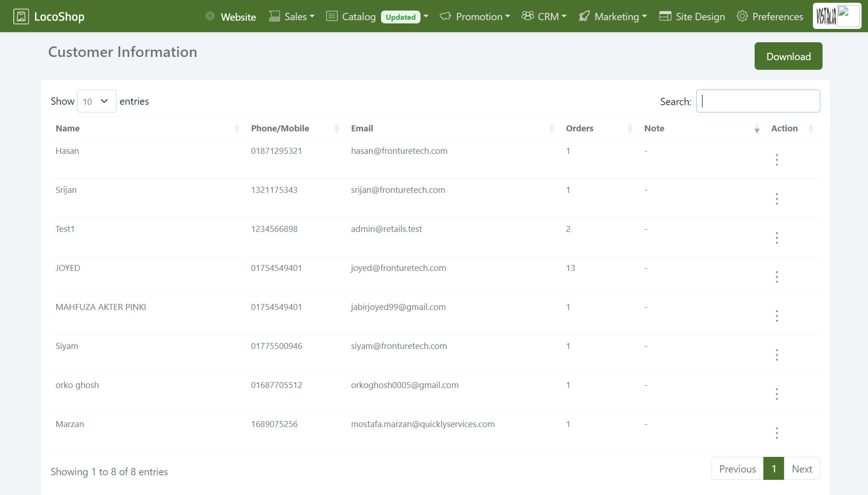The height and width of the screenshot is (495, 868).
Task: Open the Website link in navbar
Action: (231, 17)
